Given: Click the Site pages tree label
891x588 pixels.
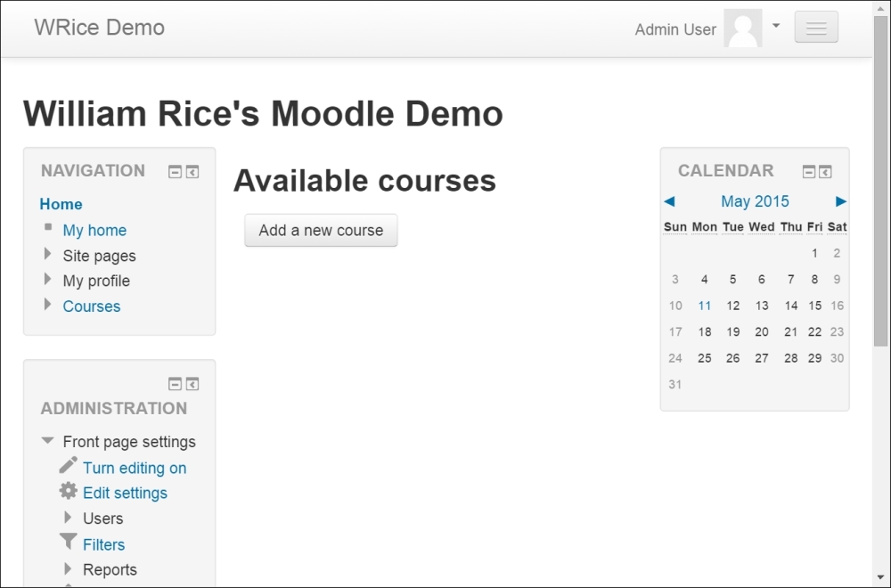Looking at the screenshot, I should [100, 256].
